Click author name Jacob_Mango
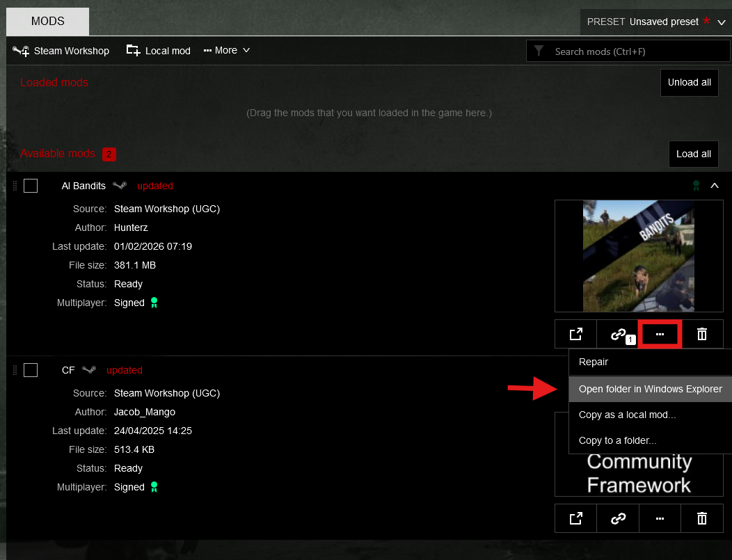 145,412
